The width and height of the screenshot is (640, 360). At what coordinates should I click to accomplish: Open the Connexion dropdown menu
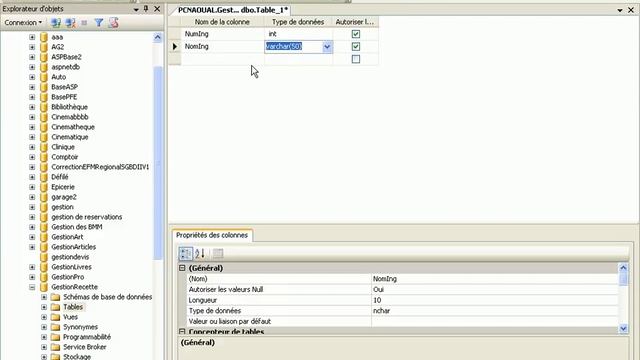pyautogui.click(x=23, y=22)
